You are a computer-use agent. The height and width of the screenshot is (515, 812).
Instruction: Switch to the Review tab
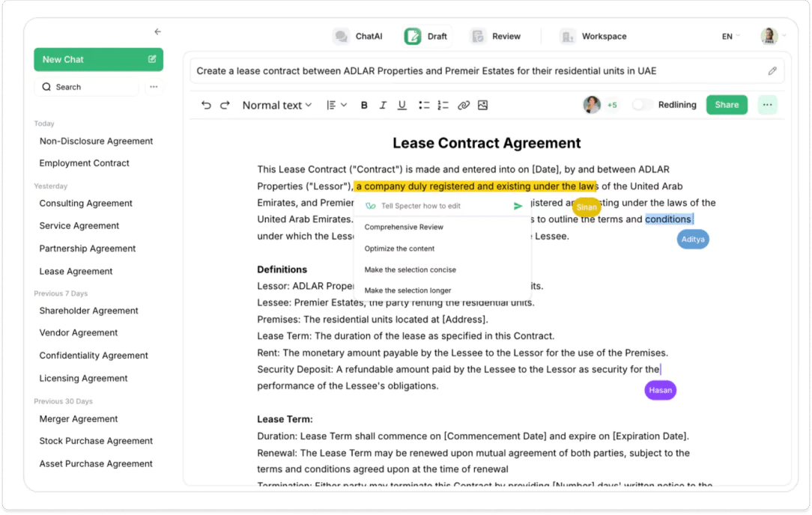[x=496, y=36]
